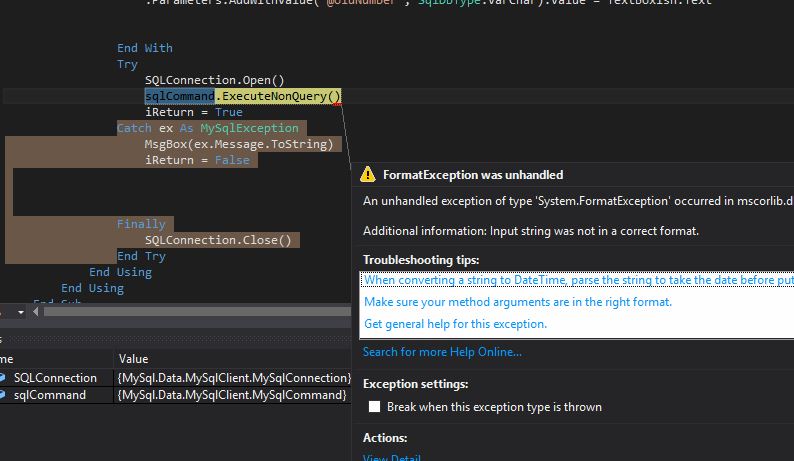Click the 'Troubleshooting tips:' heading
The width and height of the screenshot is (794, 461).
[x=421, y=260]
